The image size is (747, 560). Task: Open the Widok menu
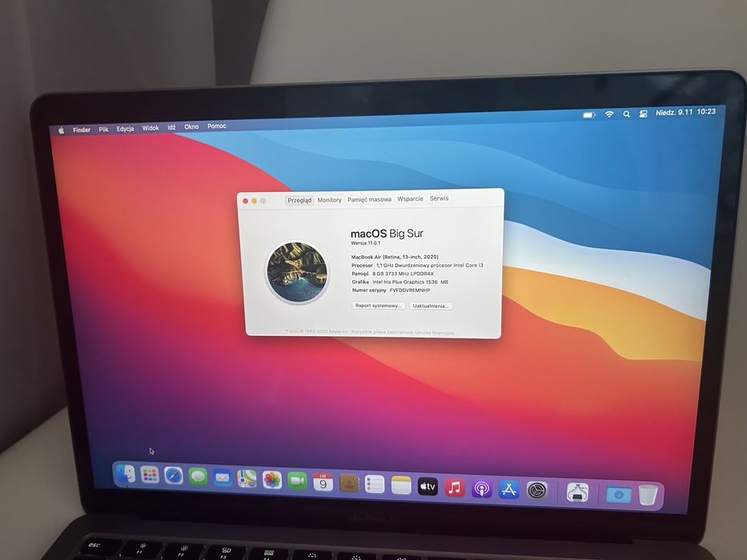(150, 128)
